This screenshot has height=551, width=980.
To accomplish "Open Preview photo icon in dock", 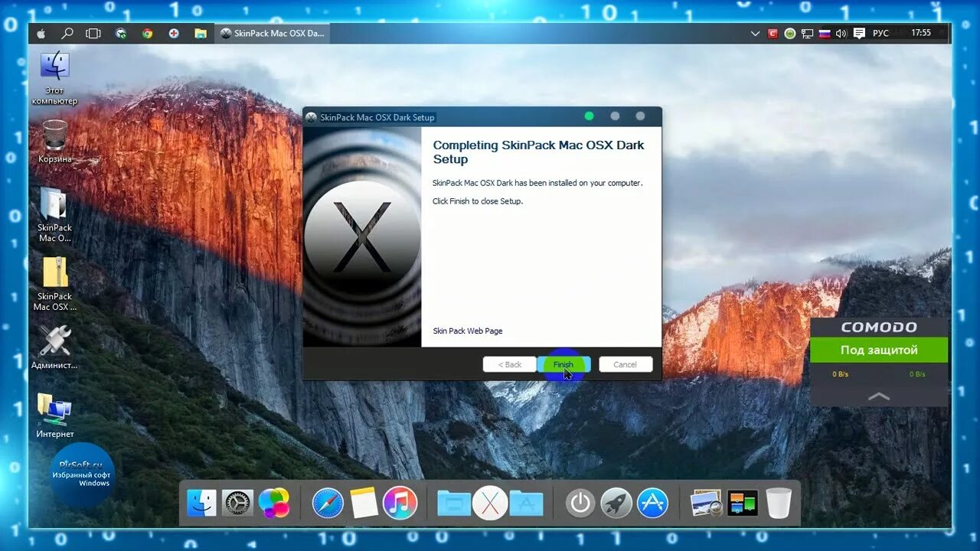I will [x=707, y=503].
